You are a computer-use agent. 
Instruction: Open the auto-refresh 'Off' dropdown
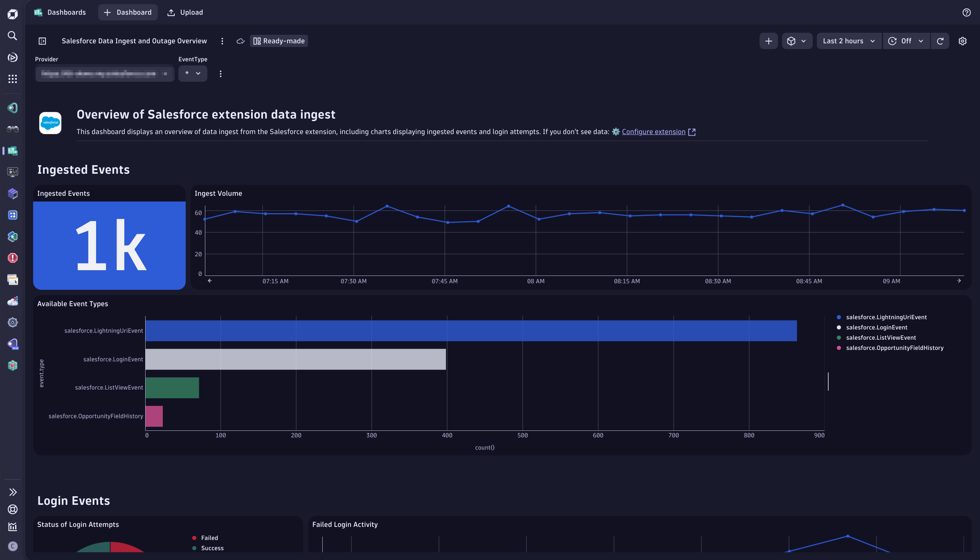(906, 41)
